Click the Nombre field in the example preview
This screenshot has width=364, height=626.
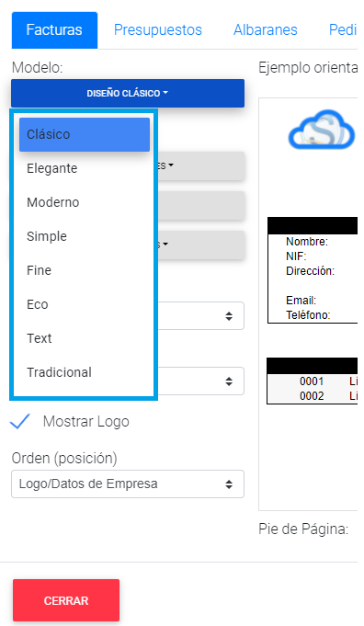click(307, 242)
